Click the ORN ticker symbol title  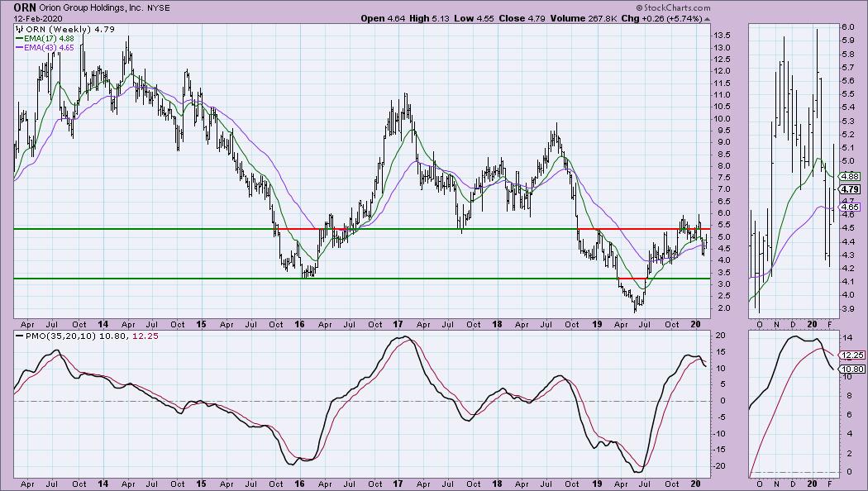tap(25, 7)
